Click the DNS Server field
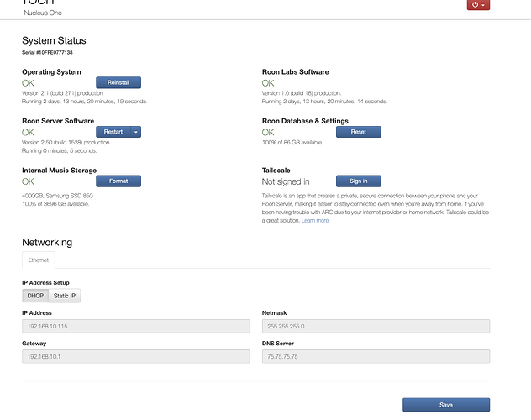Image resolution: width=531 pixels, height=420 pixels. point(376,356)
